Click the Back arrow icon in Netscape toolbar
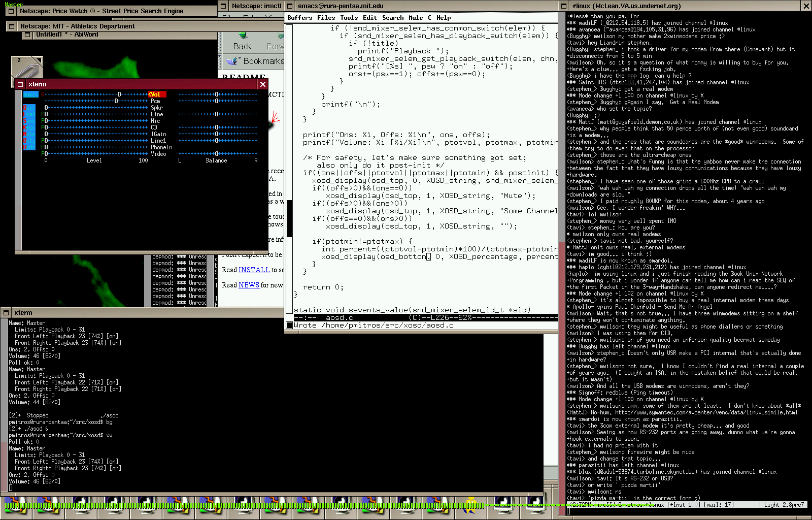Viewport: 812px width, 520px height. pyautogui.click(x=243, y=36)
